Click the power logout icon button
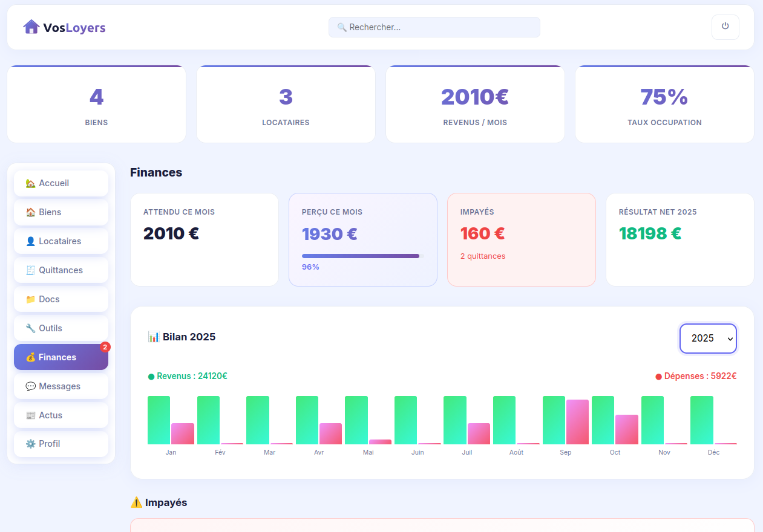Image resolution: width=763 pixels, height=532 pixels. click(x=725, y=27)
